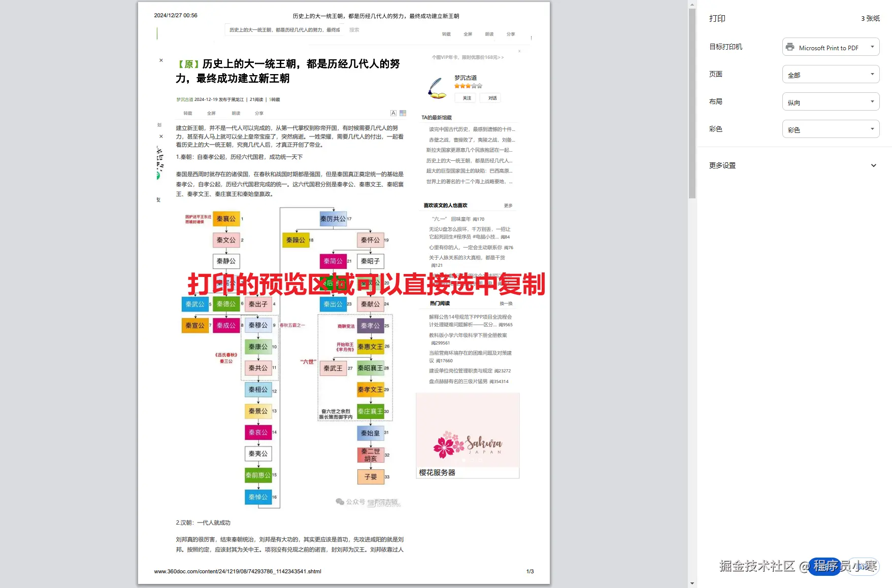The image size is (892, 588).
Task: Click 斯拉夫国家更愿意 link in sidebar
Action: click(x=470, y=150)
